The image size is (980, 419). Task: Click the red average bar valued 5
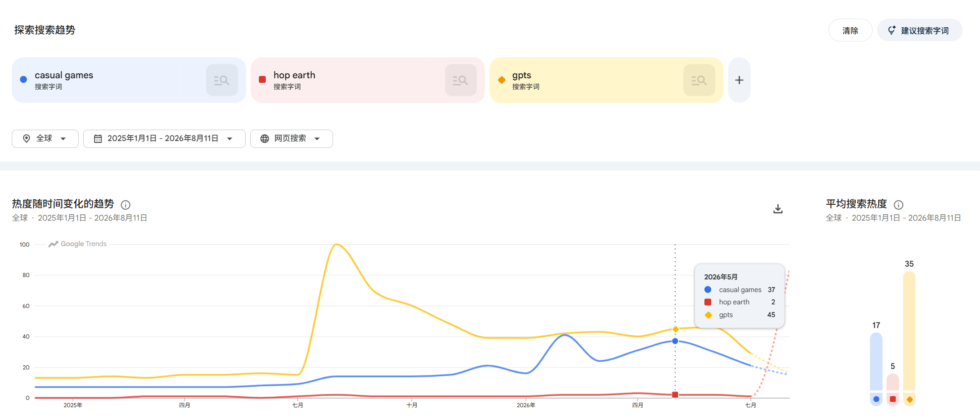point(893,382)
